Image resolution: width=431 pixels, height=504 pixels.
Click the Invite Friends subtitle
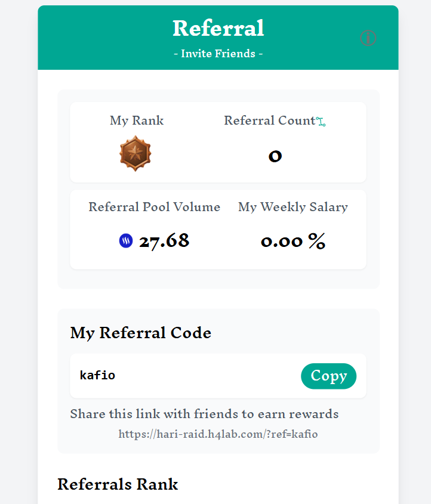[x=218, y=54]
